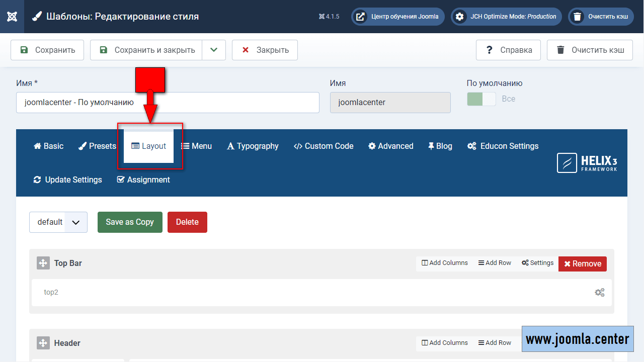This screenshot has height=362, width=644.
Task: Open JCH Optimize Mode menu
Action: pyautogui.click(x=506, y=17)
